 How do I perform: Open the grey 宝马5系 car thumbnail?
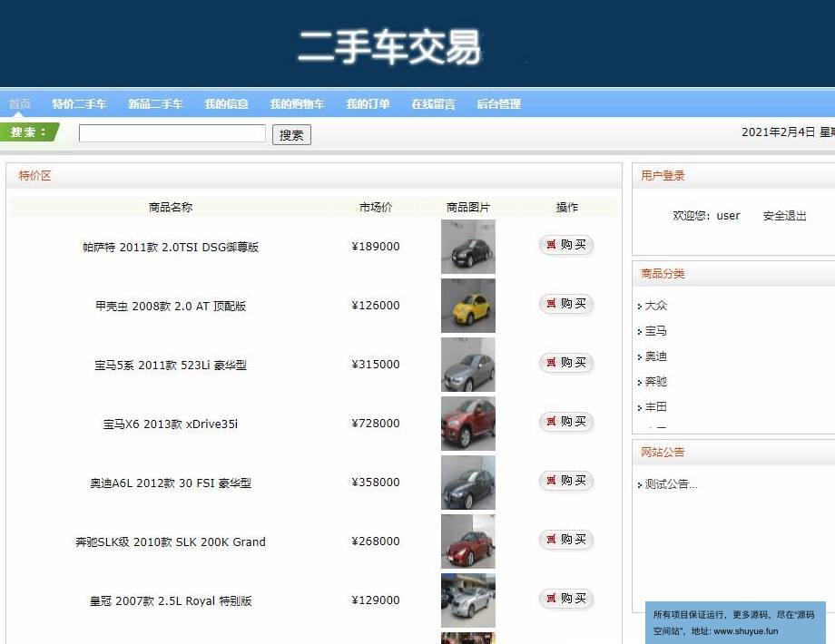tap(468, 365)
